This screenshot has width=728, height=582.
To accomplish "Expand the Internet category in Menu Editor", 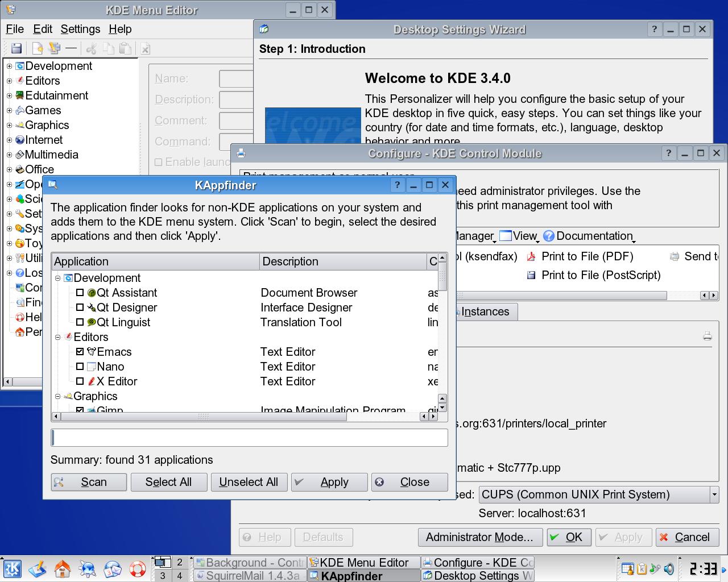I will tap(9, 140).
